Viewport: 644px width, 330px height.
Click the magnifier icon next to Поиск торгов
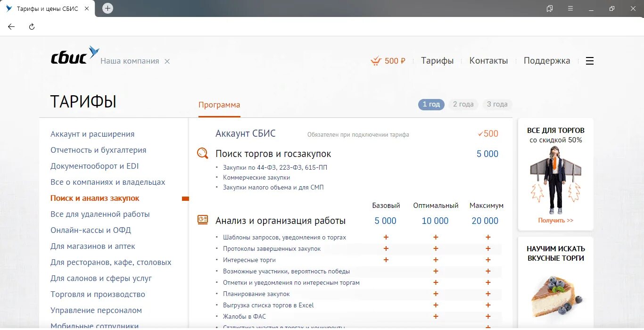[202, 153]
